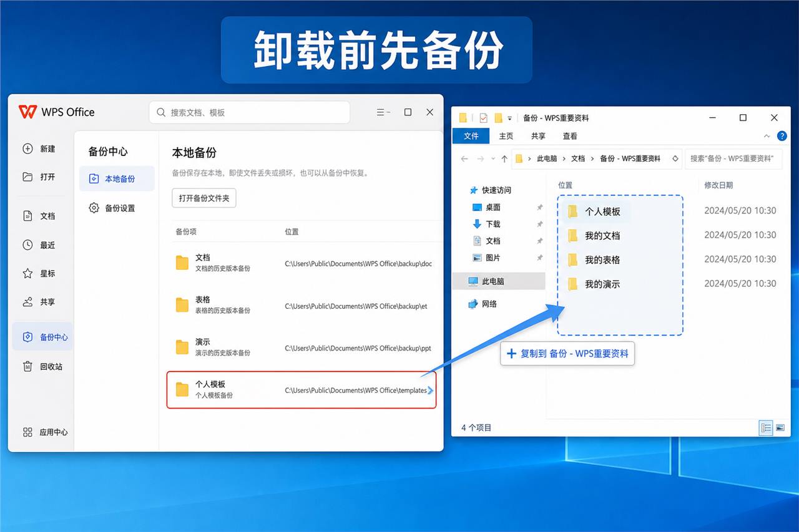Open 最近 recent files in WPS
Viewport: 799px width, 532px height.
click(40, 245)
